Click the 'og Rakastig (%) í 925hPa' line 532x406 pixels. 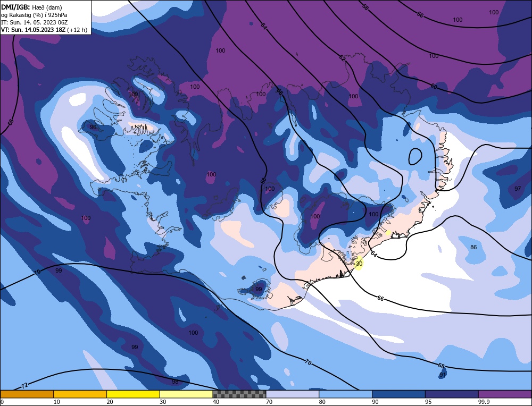coord(34,15)
